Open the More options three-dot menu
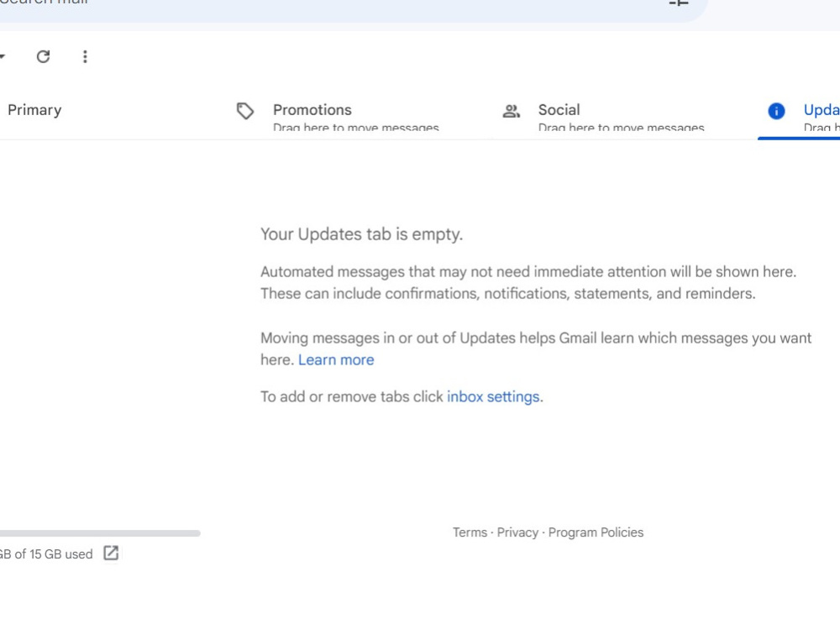This screenshot has width=840, height=629. [85, 56]
